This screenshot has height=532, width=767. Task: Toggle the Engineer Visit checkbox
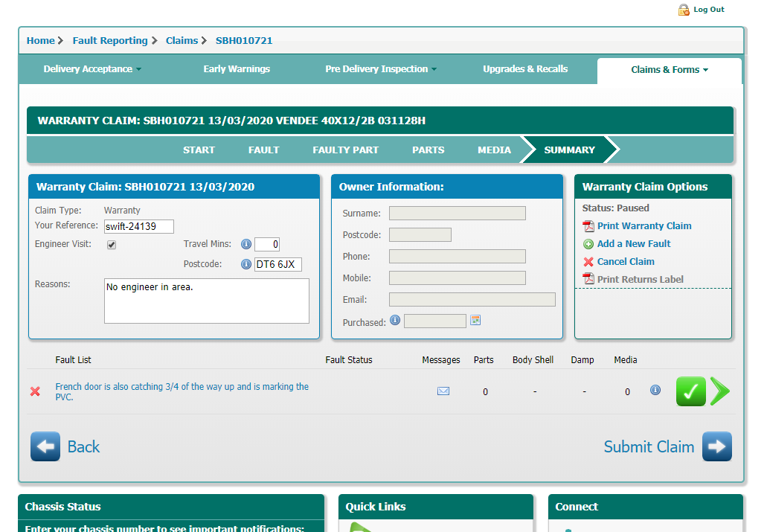[112, 245]
